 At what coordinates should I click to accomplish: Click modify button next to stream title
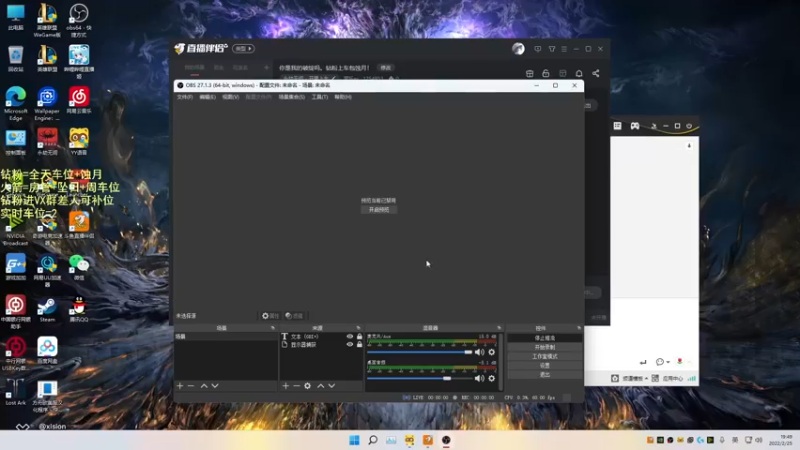386,67
